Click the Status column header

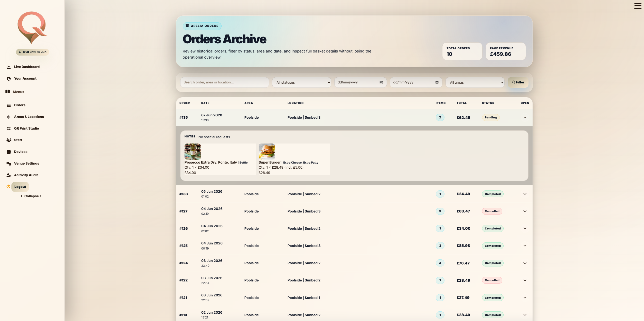point(488,103)
